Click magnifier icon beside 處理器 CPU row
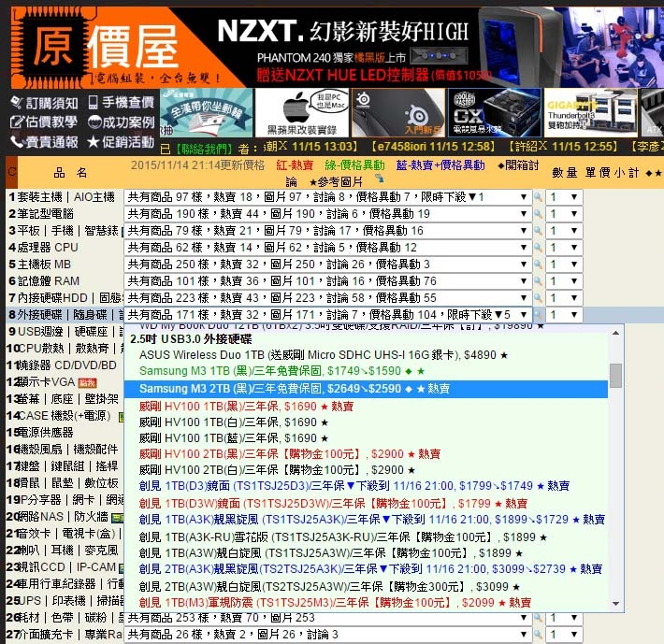 tap(538, 248)
